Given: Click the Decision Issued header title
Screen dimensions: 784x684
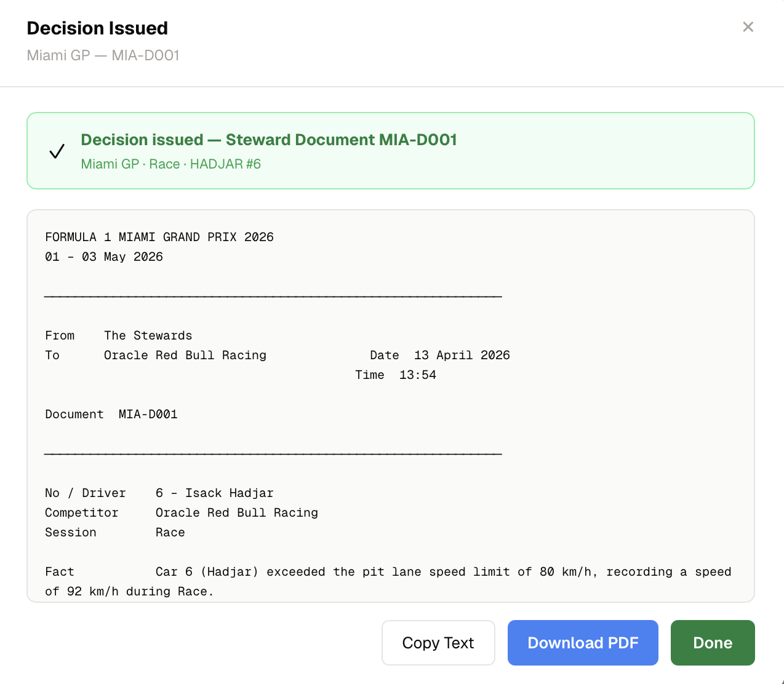Looking at the screenshot, I should [x=97, y=28].
